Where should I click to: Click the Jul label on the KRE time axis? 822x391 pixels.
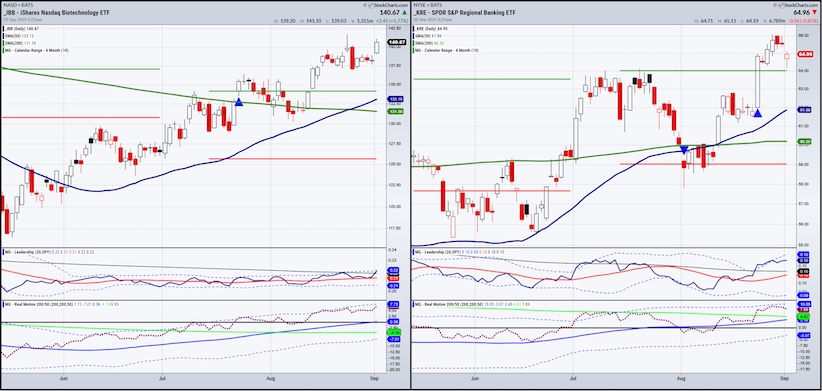click(574, 377)
